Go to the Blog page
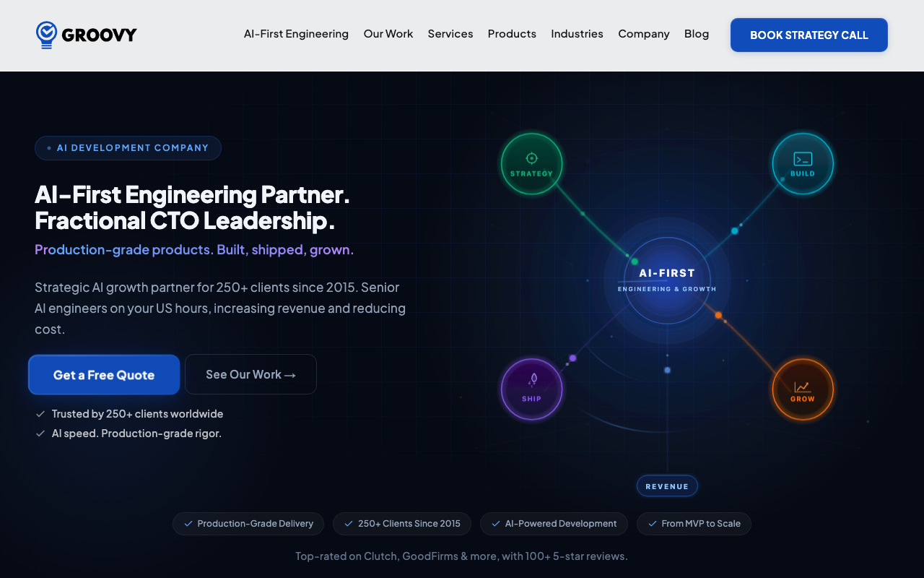 pyautogui.click(x=697, y=34)
